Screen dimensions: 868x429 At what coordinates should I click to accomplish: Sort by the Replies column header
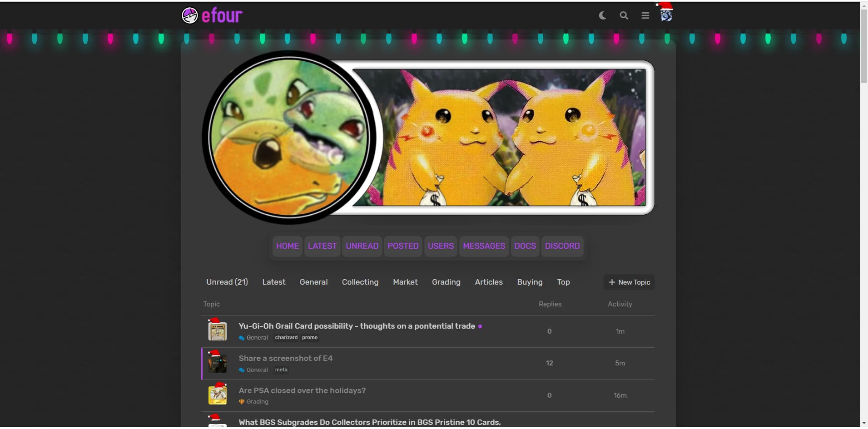tap(550, 304)
